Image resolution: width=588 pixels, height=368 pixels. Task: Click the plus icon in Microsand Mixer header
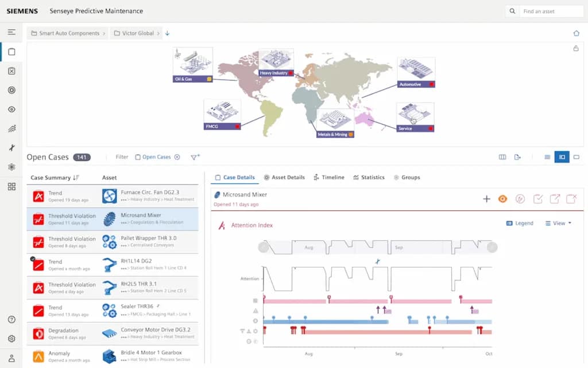point(486,199)
